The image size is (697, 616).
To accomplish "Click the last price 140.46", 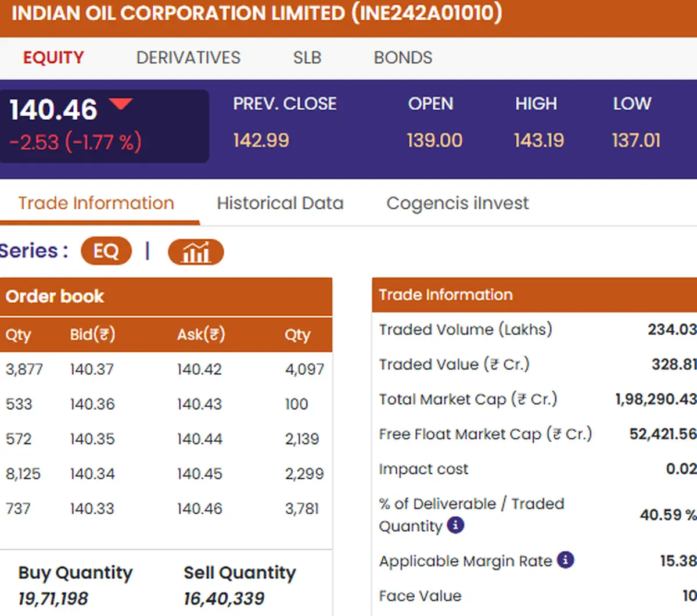I will 53,110.
